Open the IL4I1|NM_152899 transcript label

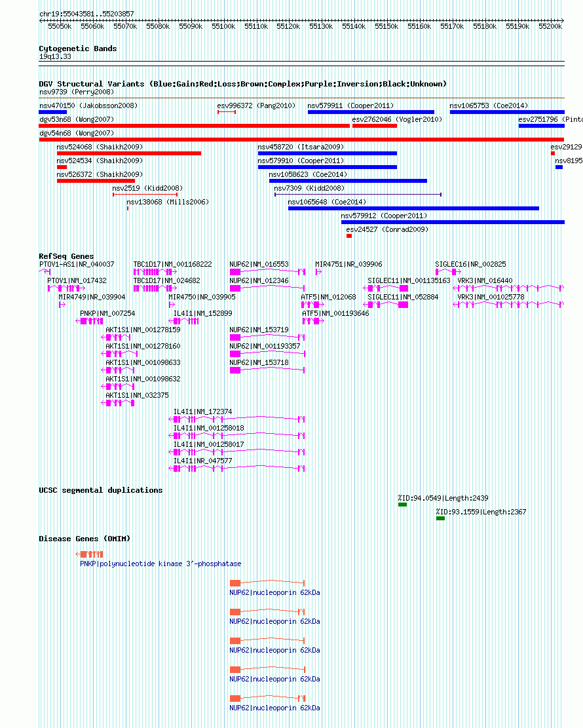pos(203,313)
